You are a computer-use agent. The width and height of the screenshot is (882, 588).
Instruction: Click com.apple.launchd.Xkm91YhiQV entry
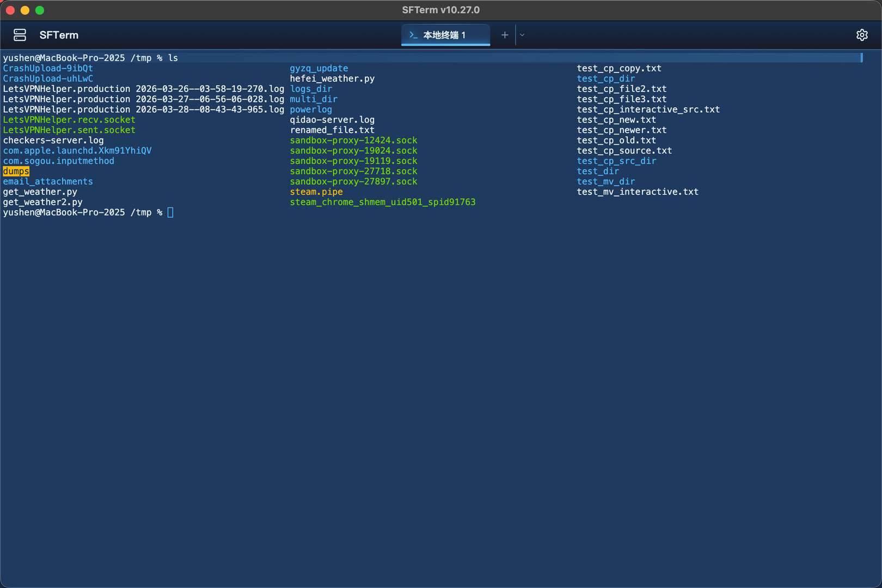(77, 151)
